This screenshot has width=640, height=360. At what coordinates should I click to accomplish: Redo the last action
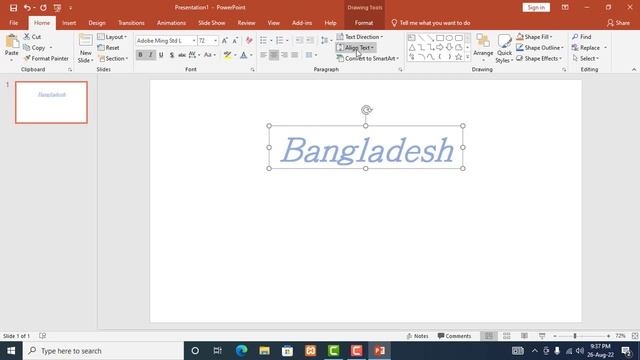(x=43, y=8)
